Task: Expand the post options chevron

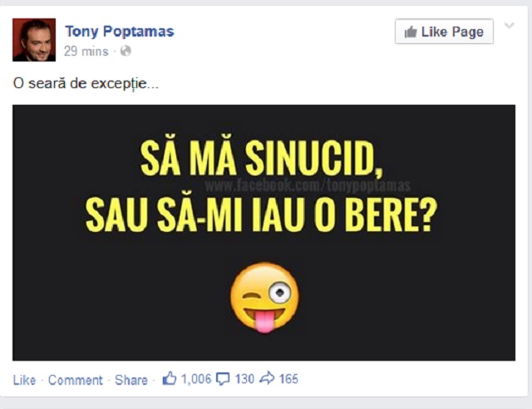Action: 510,27
